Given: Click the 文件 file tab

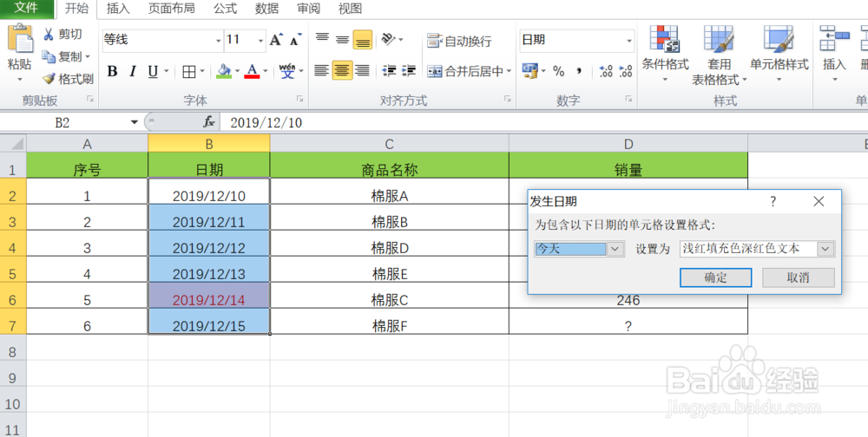Looking at the screenshot, I should tap(27, 9).
